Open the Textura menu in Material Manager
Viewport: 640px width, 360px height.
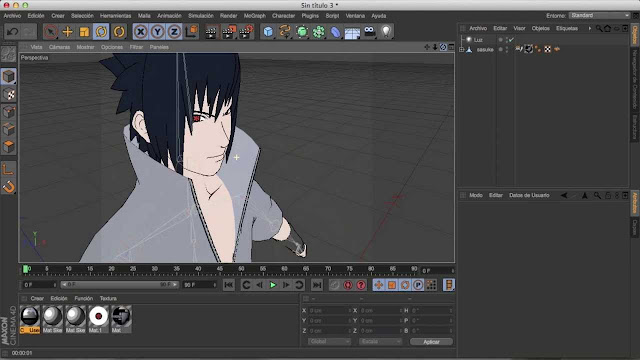tap(108, 298)
